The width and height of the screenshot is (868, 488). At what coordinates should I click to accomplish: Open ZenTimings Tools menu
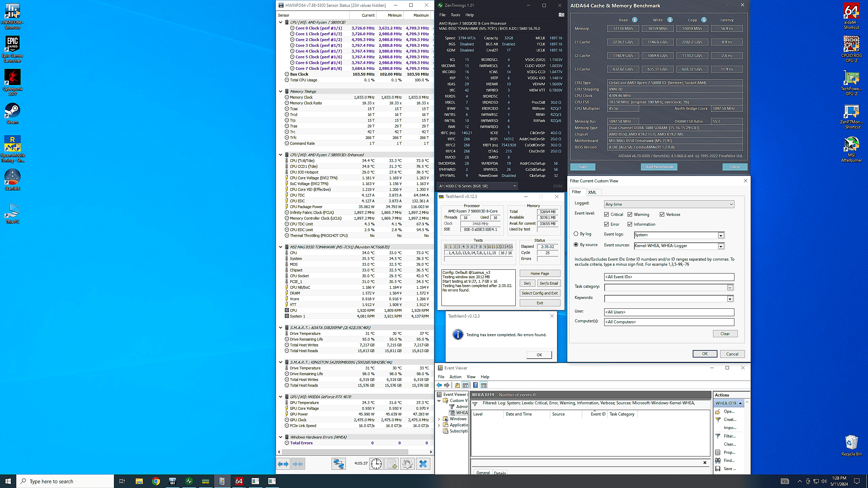click(x=455, y=15)
